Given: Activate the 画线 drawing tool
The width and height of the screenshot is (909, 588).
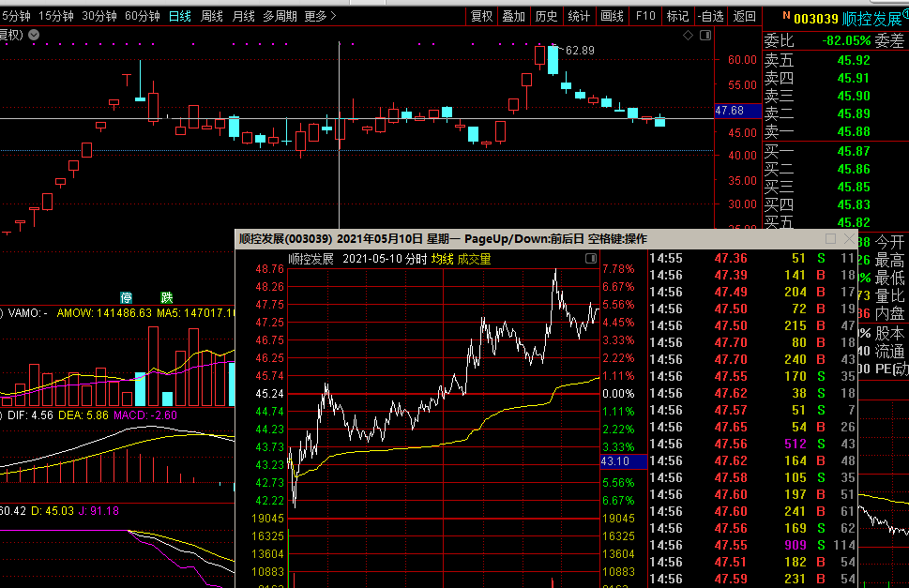Looking at the screenshot, I should (x=612, y=16).
